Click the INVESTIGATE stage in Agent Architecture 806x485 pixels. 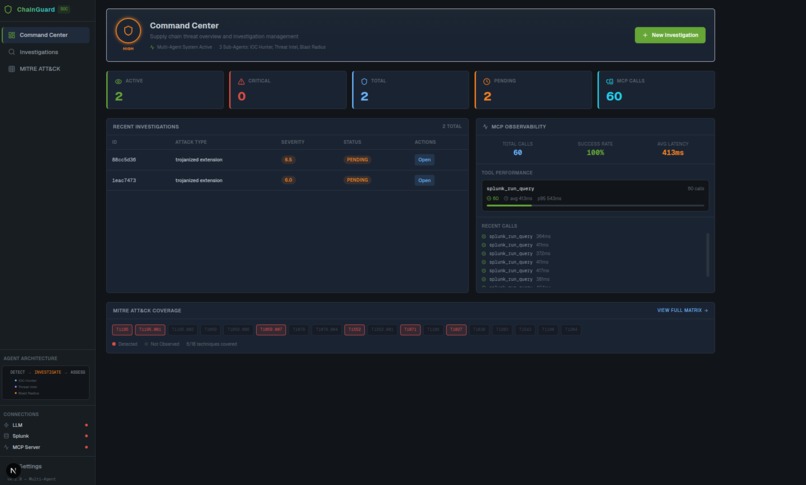48,372
